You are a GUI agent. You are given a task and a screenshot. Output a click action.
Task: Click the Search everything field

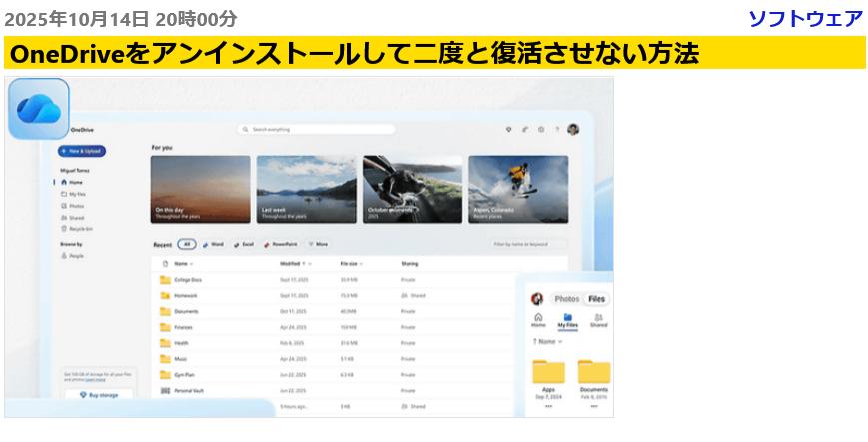(x=317, y=129)
